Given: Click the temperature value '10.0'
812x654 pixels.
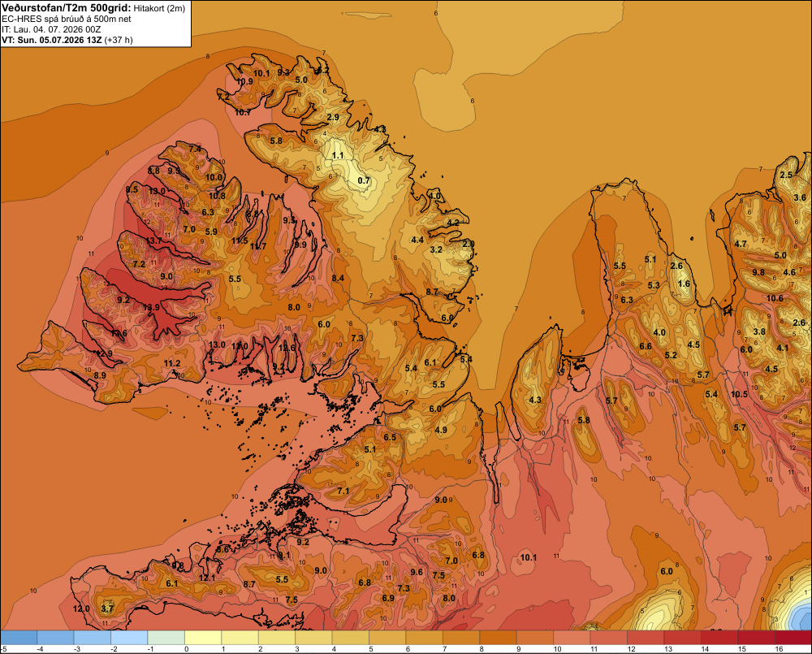Looking at the screenshot, I should (214, 177).
